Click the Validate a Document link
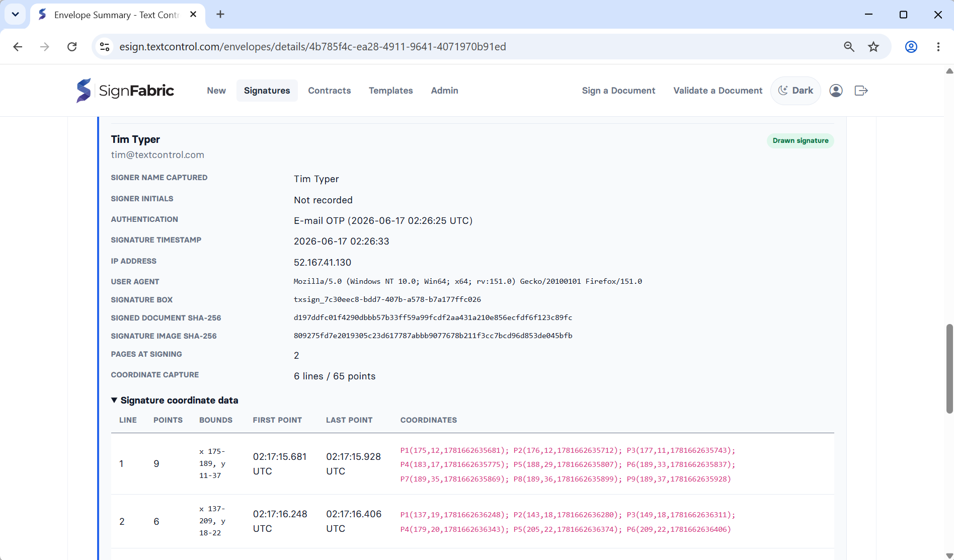Image resolution: width=954 pixels, height=560 pixels. click(x=718, y=91)
